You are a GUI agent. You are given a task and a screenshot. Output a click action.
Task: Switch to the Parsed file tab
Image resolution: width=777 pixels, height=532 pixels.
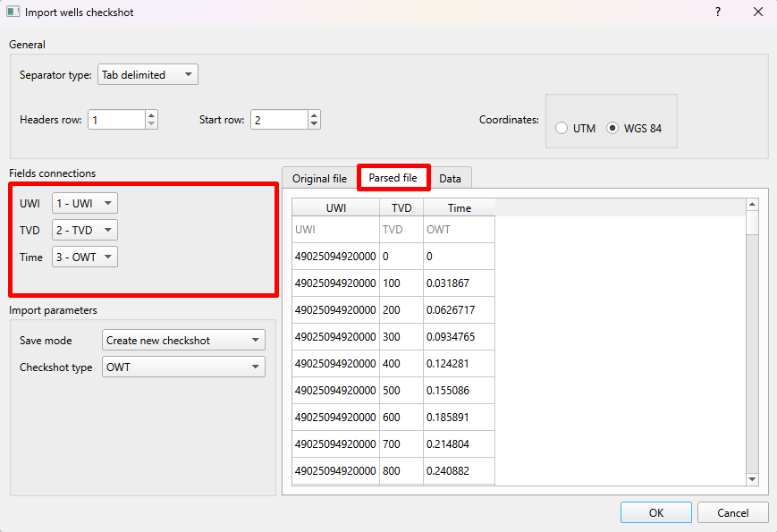click(x=393, y=178)
